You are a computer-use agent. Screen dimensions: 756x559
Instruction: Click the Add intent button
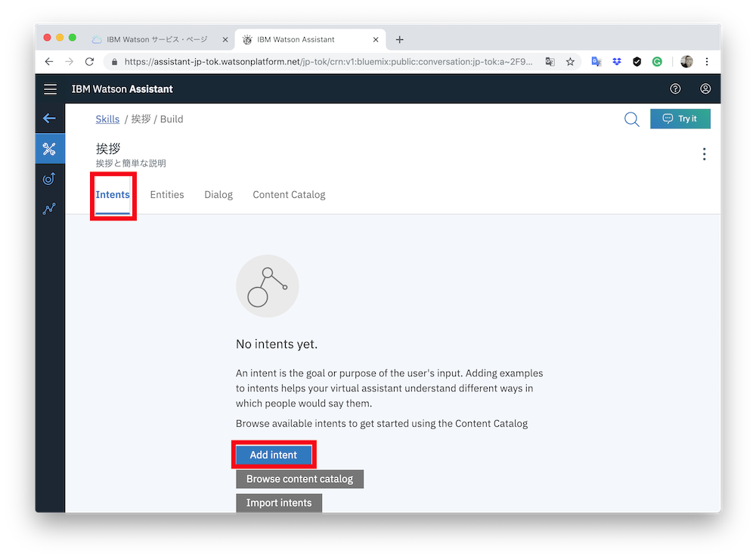pos(274,455)
